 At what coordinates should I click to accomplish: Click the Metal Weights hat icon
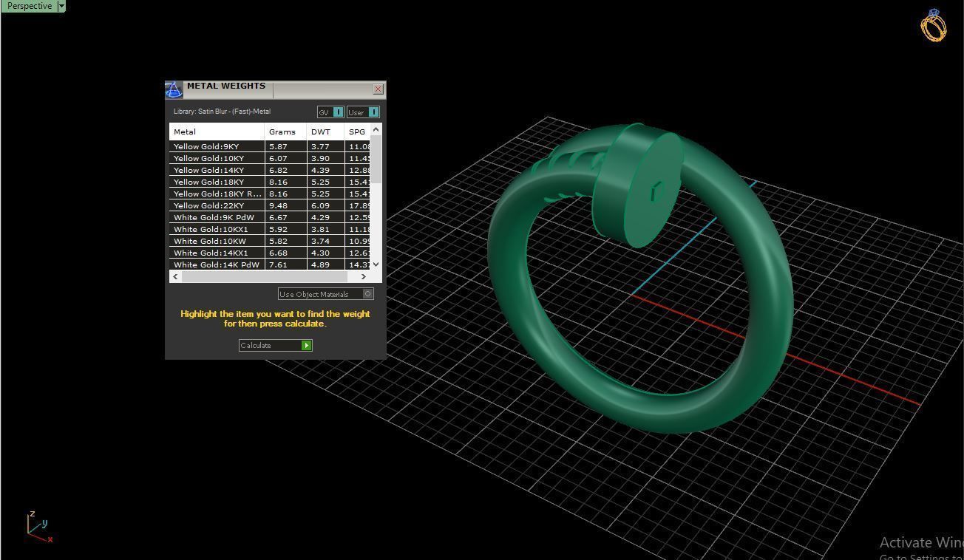point(174,90)
